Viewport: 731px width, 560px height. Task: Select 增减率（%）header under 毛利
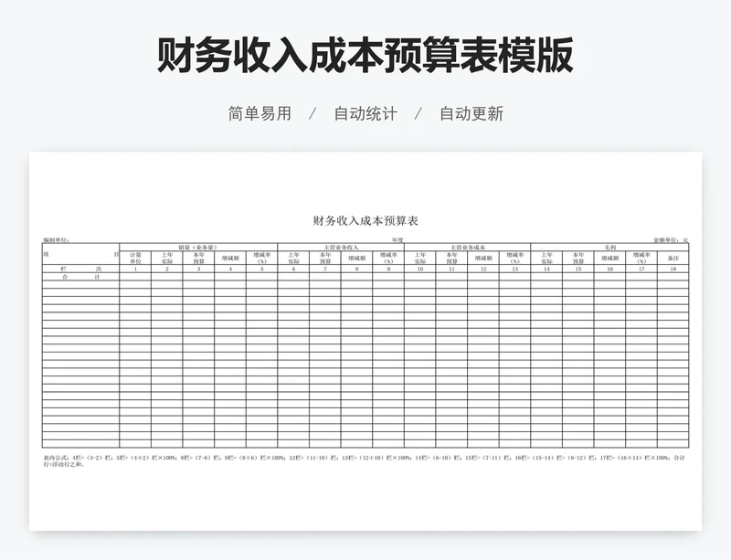coord(641,258)
